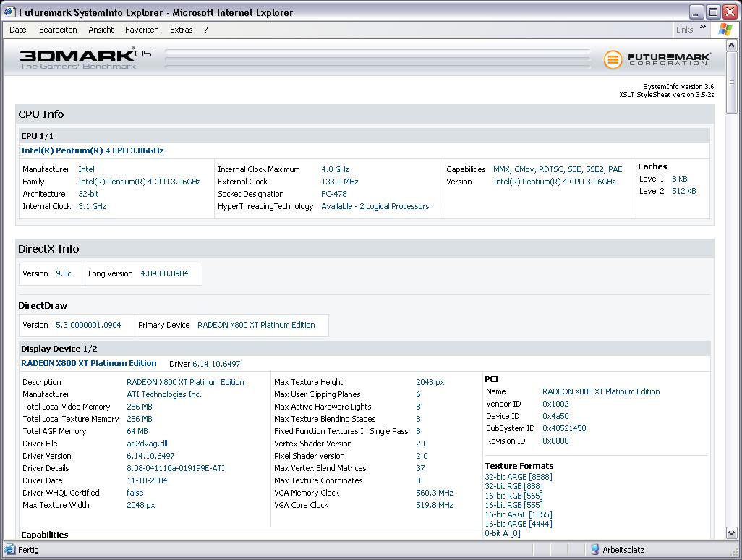Click the Manufacturer value ATI Technologies Inc.
Viewport: 742px width, 560px height.
click(164, 394)
